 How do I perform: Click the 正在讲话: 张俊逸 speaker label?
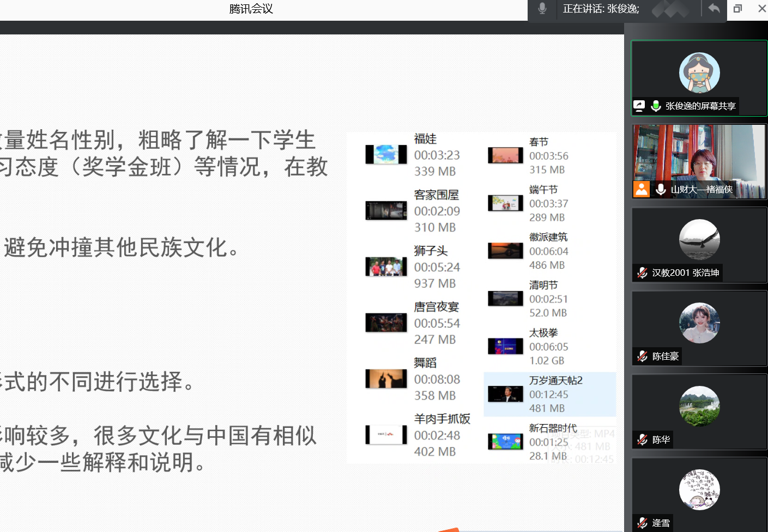coord(601,9)
